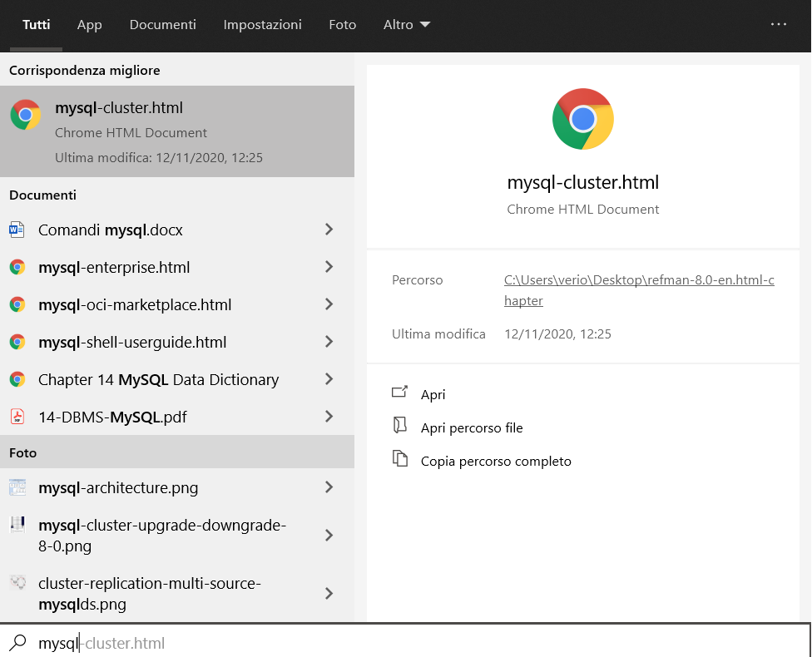Expand arrow for mysql-oci-marketplace.html
812x657 pixels.
(329, 304)
